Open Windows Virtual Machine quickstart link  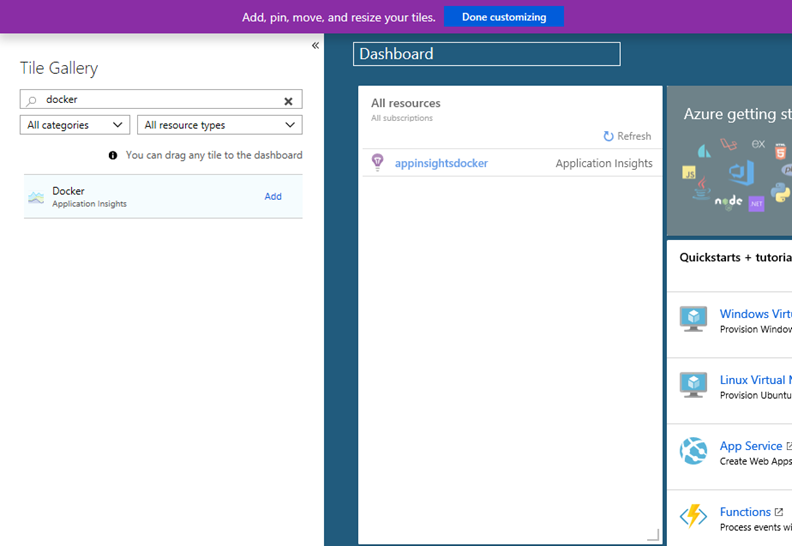pyautogui.click(x=756, y=314)
